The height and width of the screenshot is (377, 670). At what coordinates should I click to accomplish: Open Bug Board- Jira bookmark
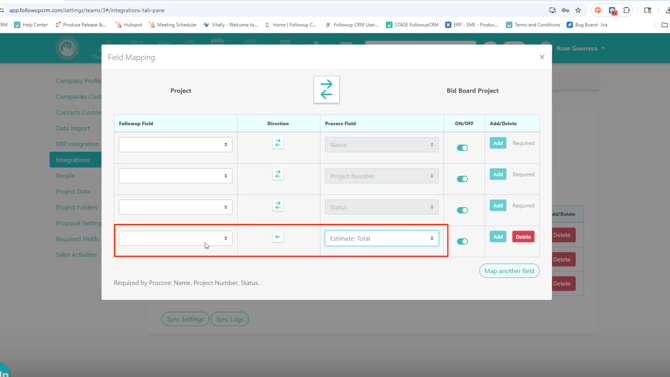tap(587, 25)
